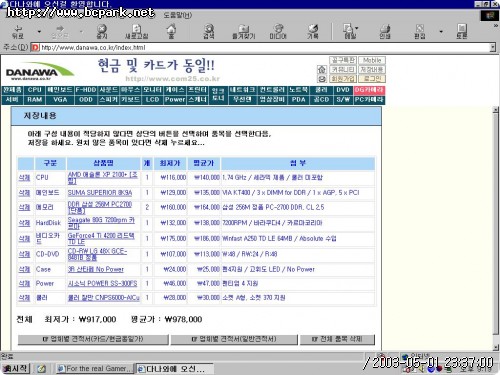Click the Back (뒤로) toolbar button

pyautogui.click(x=18, y=32)
